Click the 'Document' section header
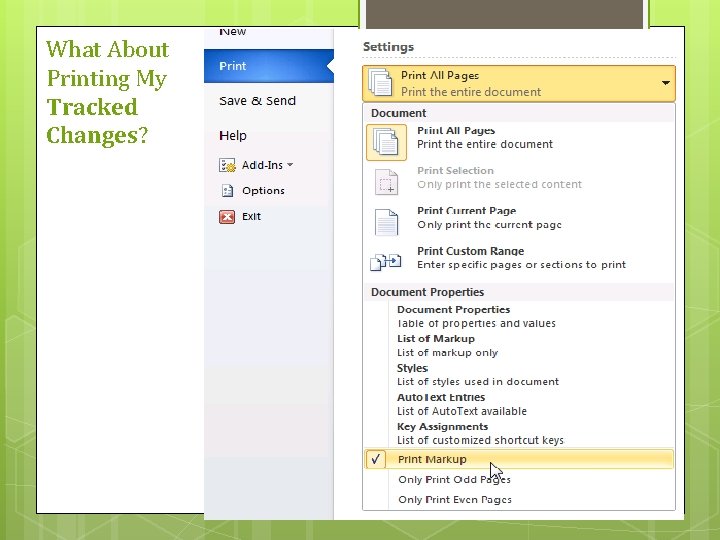 [x=399, y=113]
